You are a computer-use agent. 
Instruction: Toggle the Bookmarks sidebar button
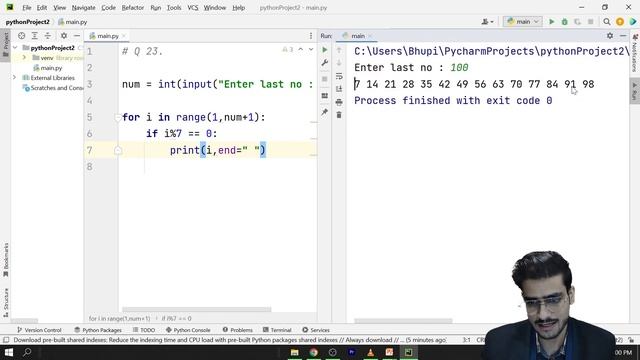(5, 260)
